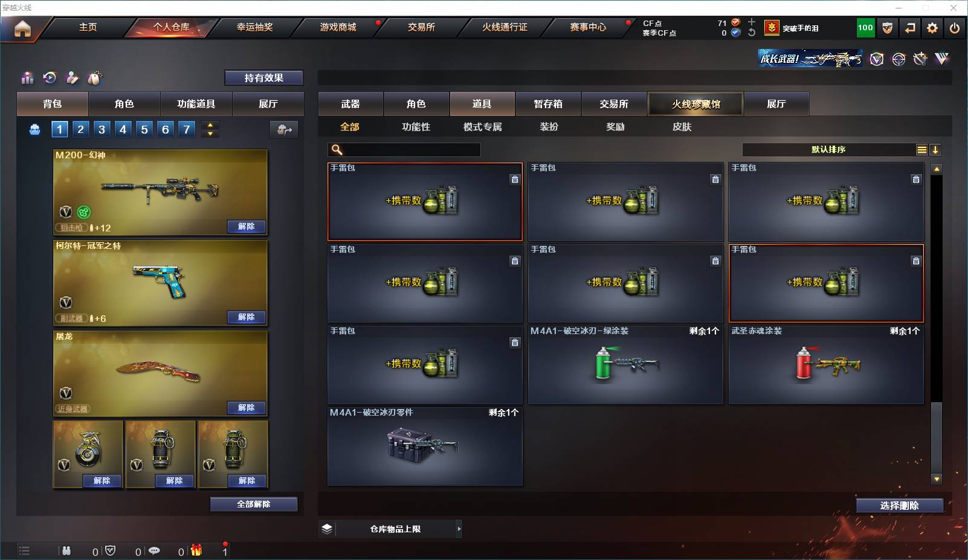Expand 仓库物品上限 arrow
The width and height of the screenshot is (968, 560).
click(459, 529)
